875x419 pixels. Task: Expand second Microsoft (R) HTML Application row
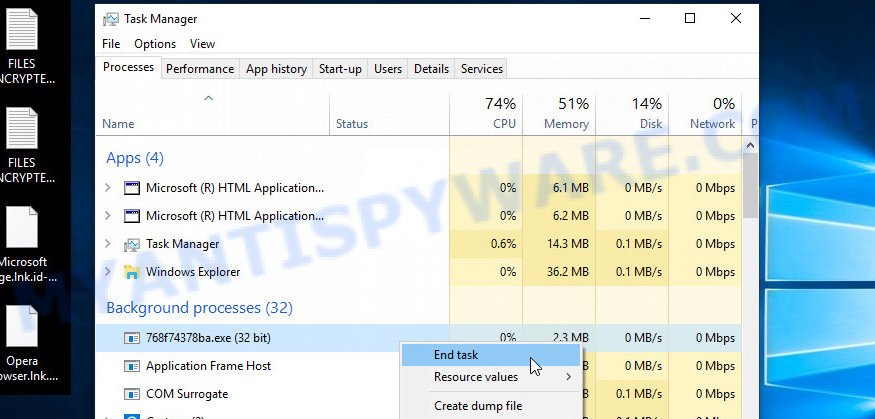[108, 216]
